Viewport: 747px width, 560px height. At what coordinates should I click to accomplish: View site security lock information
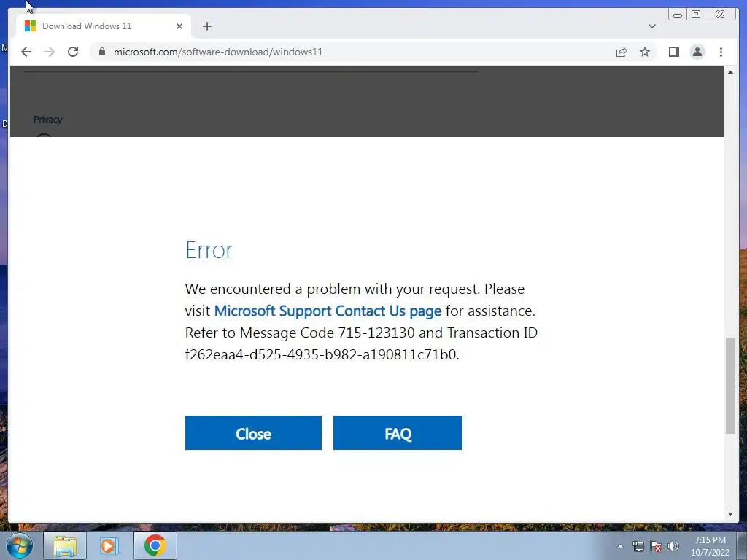pyautogui.click(x=102, y=52)
